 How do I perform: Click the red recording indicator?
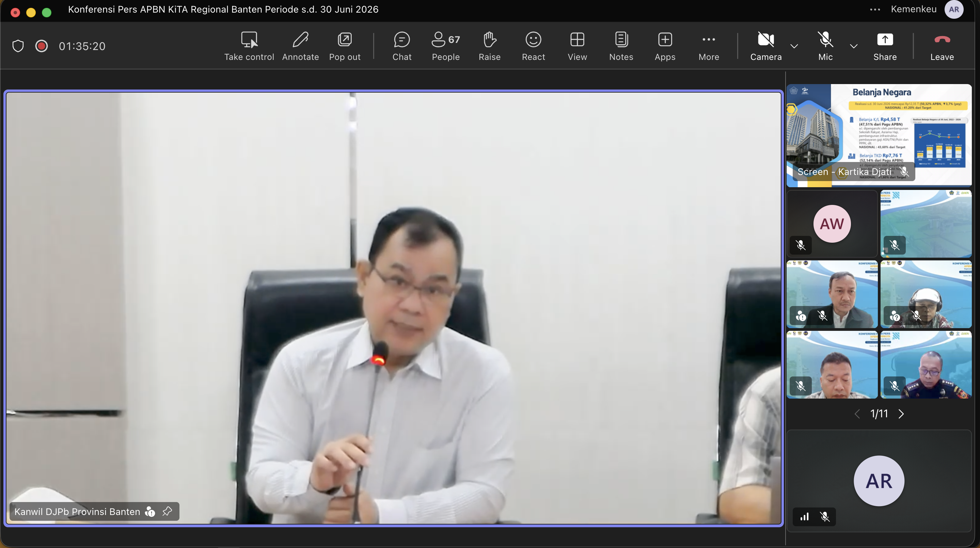(42, 46)
